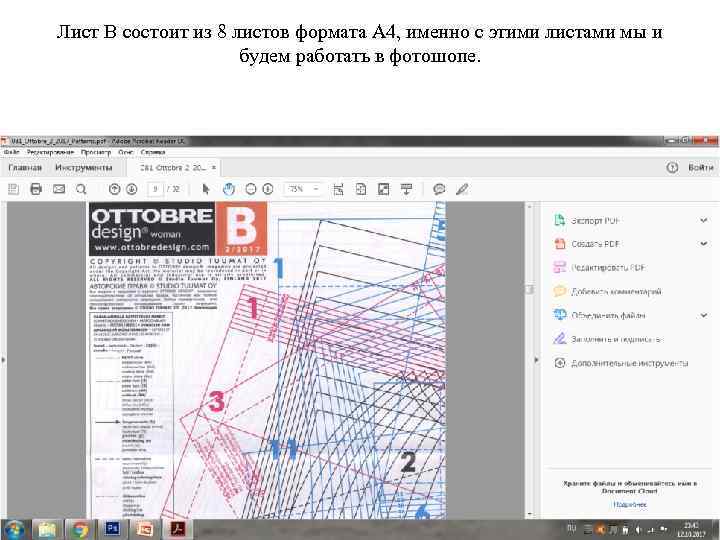Screen dimensions: 720x540
Task: Click the Search magnifier icon
Action: [81, 189]
